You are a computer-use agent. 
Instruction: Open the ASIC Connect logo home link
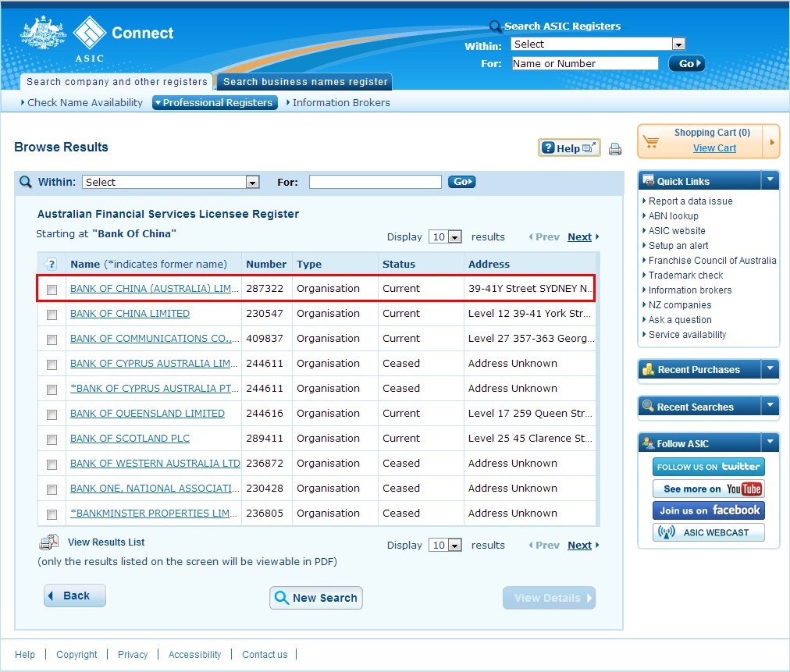click(98, 37)
